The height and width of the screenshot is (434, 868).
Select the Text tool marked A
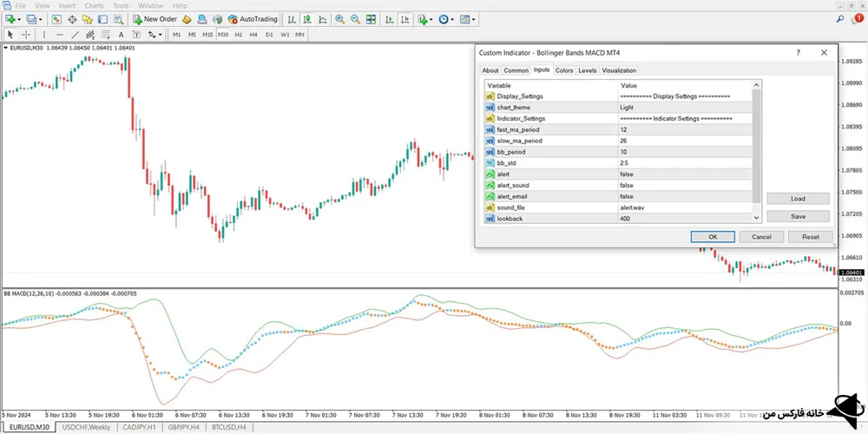click(x=122, y=35)
